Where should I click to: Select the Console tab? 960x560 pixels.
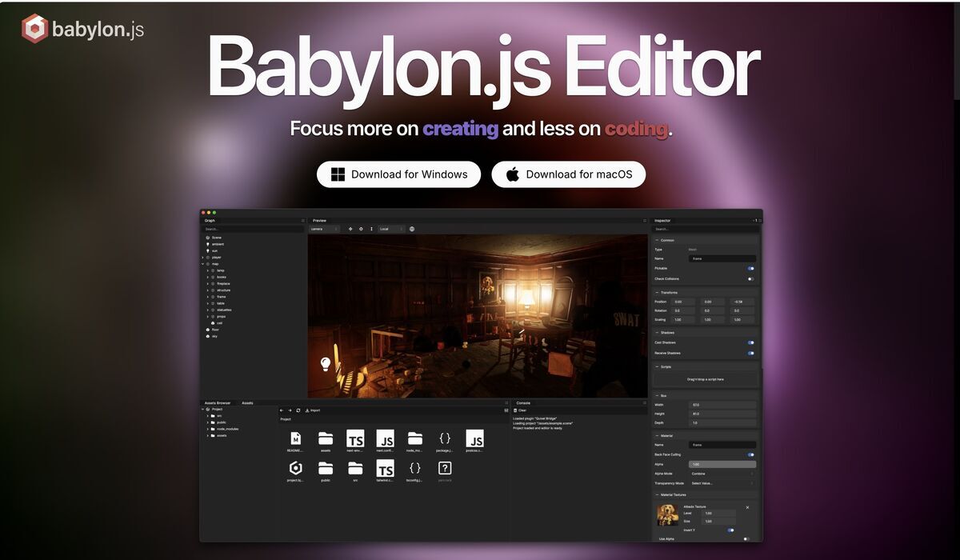coord(523,403)
